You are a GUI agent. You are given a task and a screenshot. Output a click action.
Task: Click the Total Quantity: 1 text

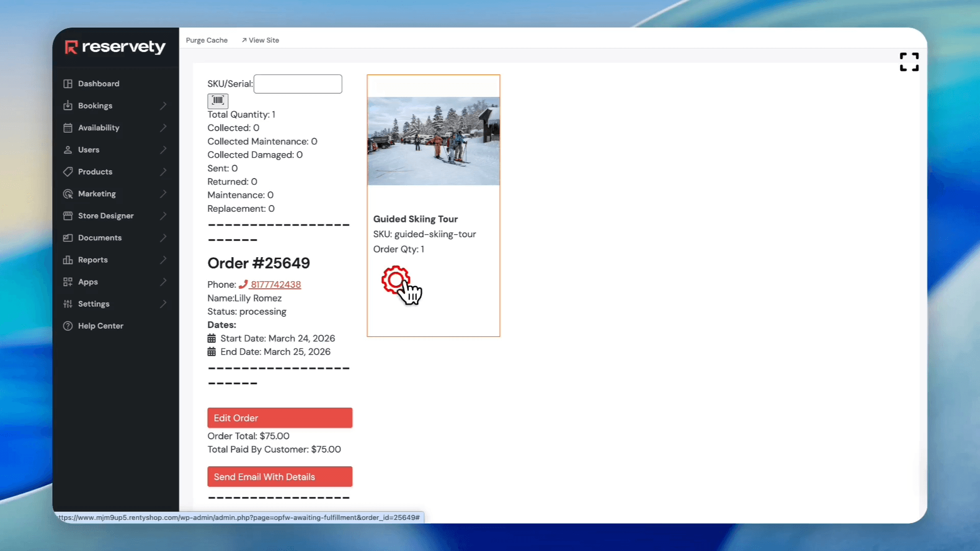point(241,115)
